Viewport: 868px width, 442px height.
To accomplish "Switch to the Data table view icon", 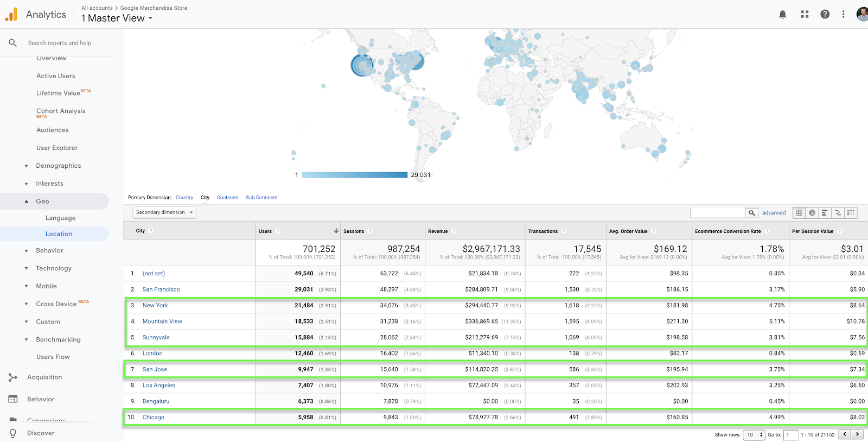I will 799,213.
